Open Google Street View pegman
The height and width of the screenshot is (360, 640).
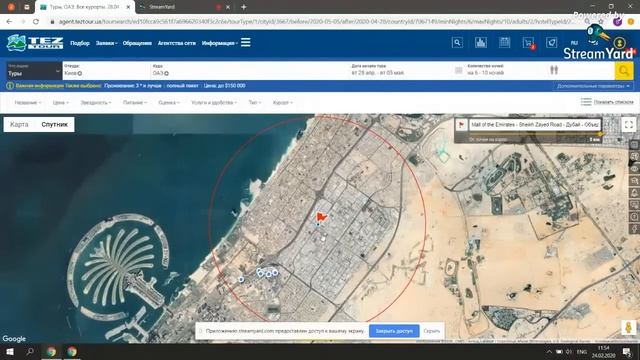coord(629,327)
